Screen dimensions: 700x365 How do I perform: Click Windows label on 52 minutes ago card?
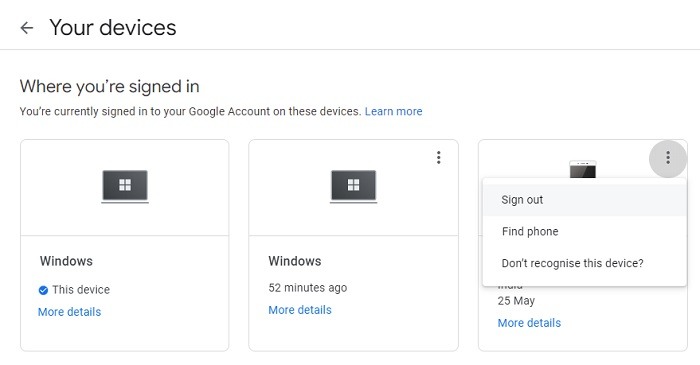click(295, 261)
